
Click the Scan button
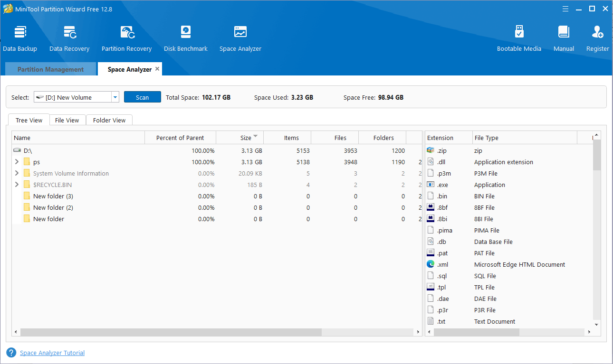(x=143, y=97)
